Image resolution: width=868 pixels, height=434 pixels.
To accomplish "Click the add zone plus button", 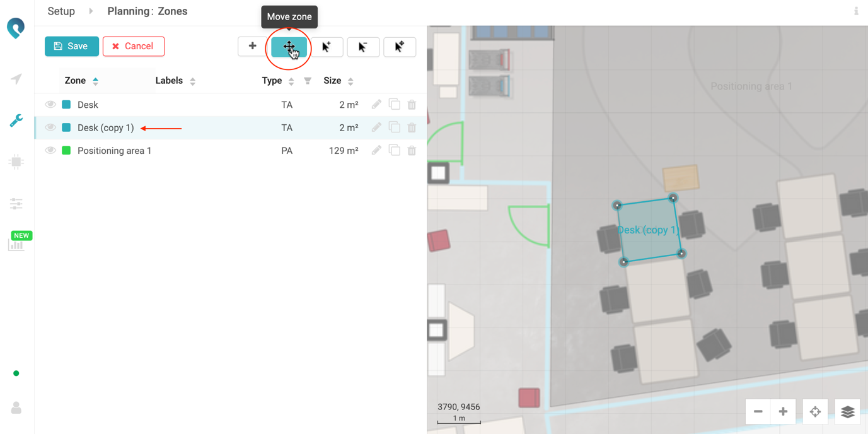I will [252, 46].
